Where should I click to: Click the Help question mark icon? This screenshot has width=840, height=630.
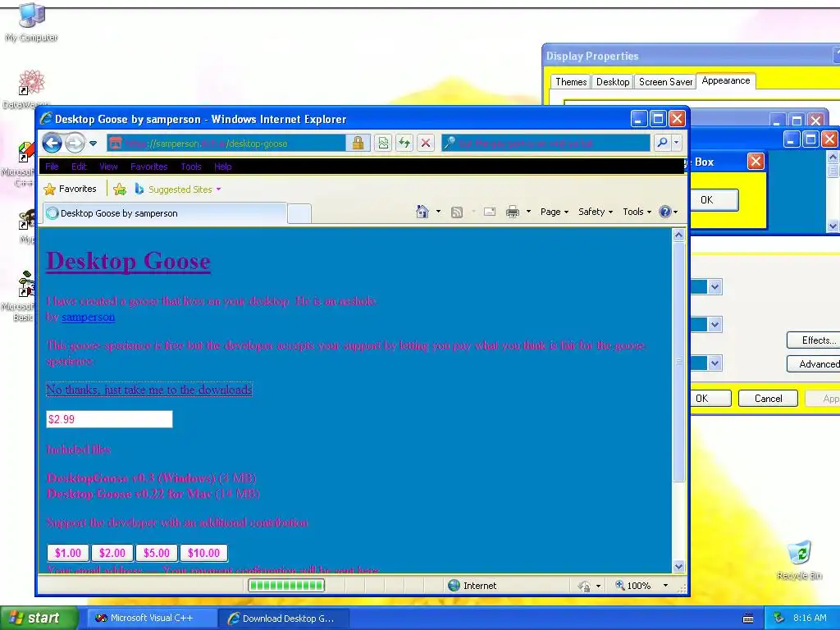[664, 212]
